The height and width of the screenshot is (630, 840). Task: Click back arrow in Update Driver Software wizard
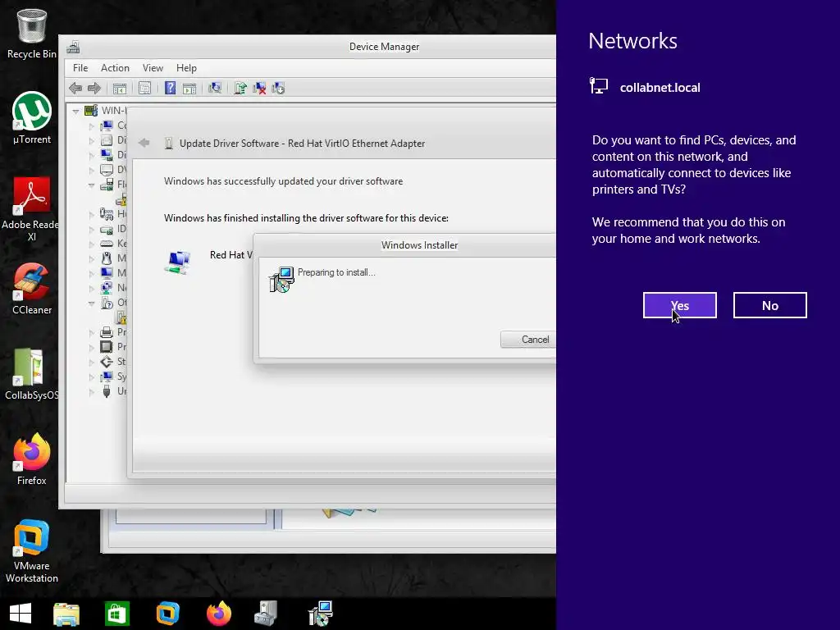(x=144, y=143)
